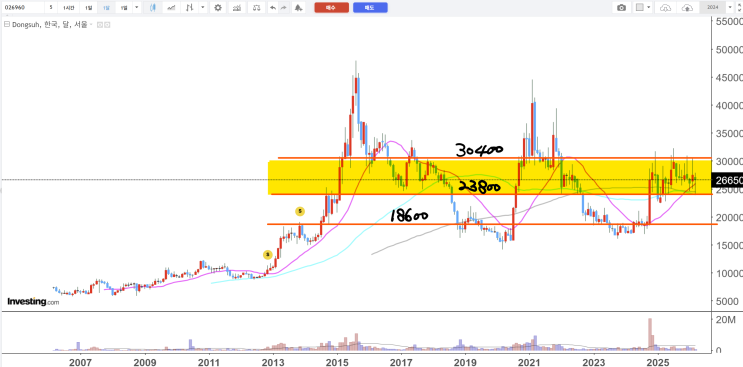Click the compare symbols scale icon
The width and height of the screenshot is (743, 367).
point(256,8)
